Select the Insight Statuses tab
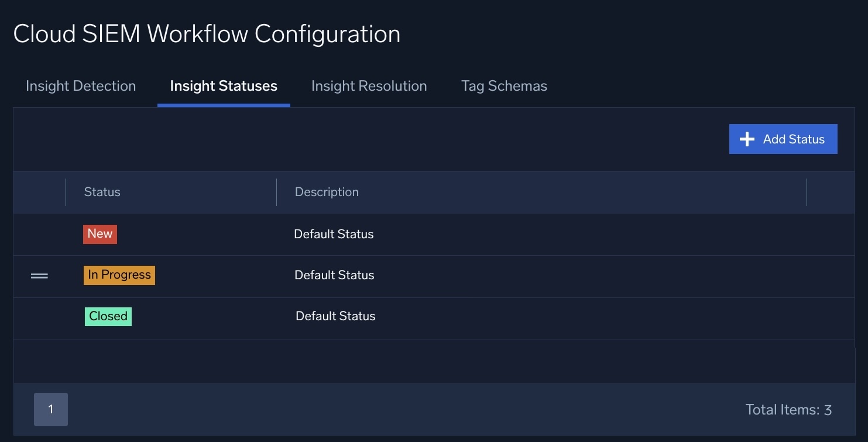The image size is (868, 442). (x=224, y=86)
